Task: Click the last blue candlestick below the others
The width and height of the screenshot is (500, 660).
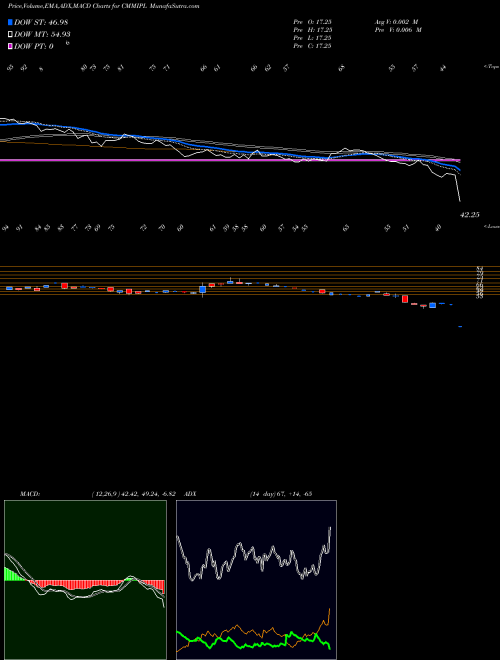Action: tap(460, 326)
